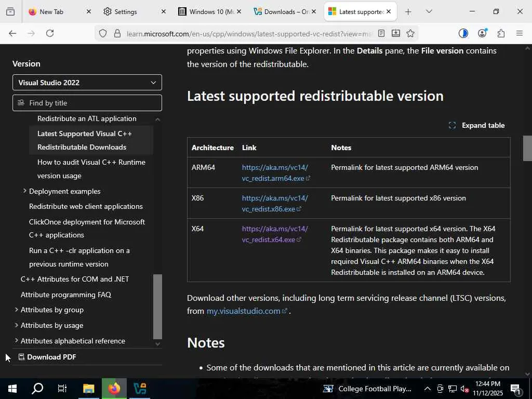Click the site padlock icon
This screenshot has width=532, height=399.
[x=117, y=33]
